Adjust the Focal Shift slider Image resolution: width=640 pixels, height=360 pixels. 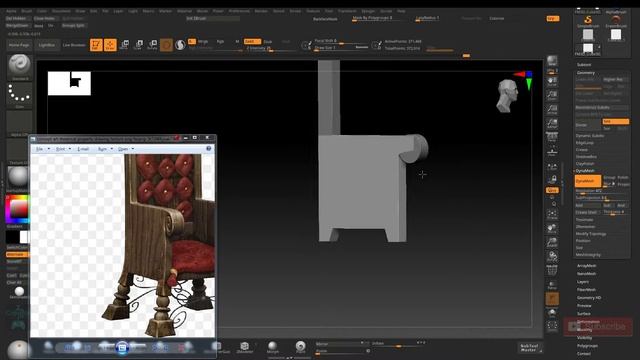point(341,41)
